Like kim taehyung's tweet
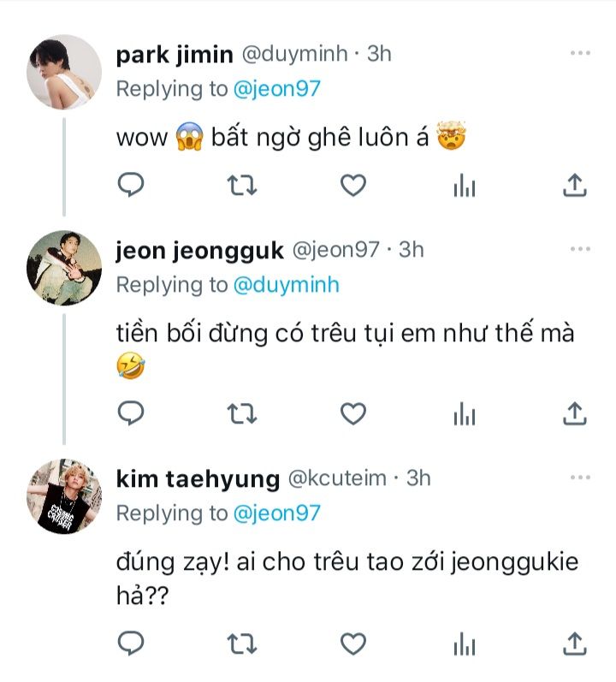This screenshot has height=682, width=616. click(353, 643)
